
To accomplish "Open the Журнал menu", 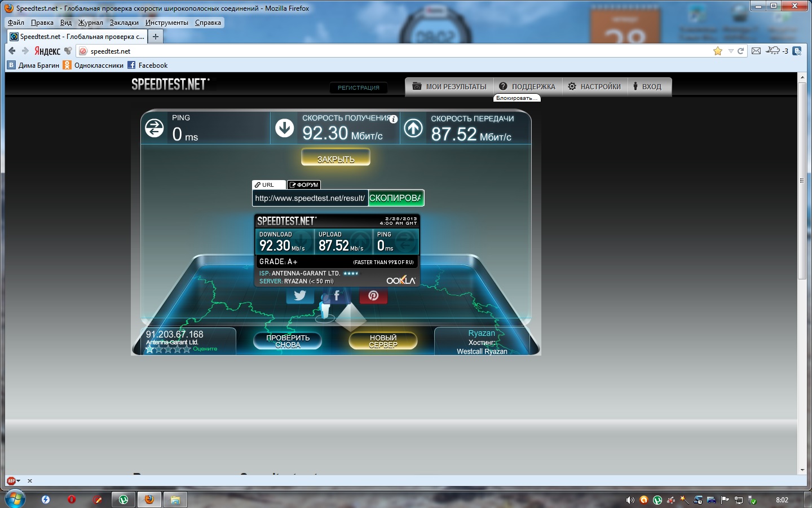I will point(91,23).
